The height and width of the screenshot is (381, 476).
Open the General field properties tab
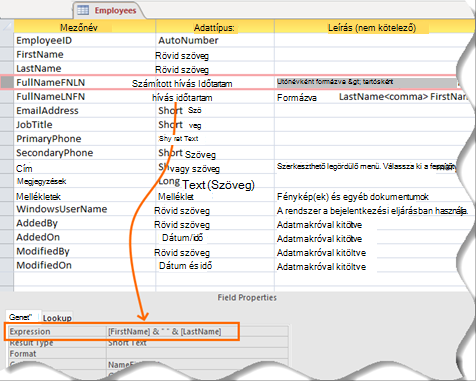(23, 317)
